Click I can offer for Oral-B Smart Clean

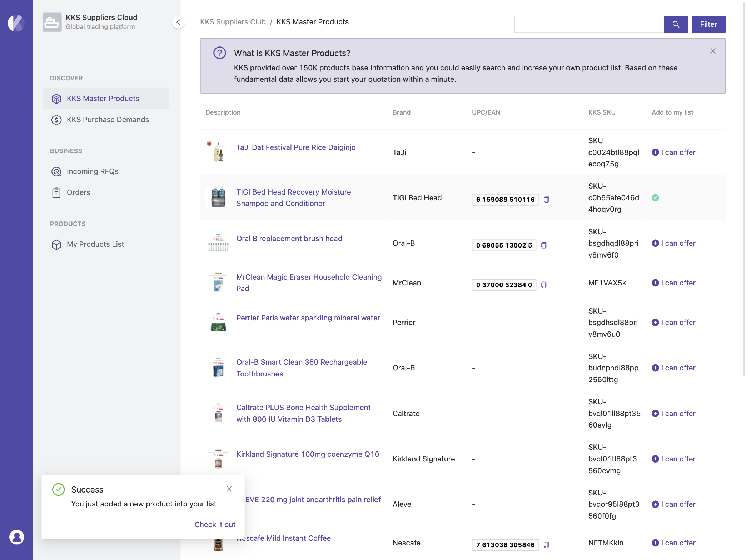(673, 368)
